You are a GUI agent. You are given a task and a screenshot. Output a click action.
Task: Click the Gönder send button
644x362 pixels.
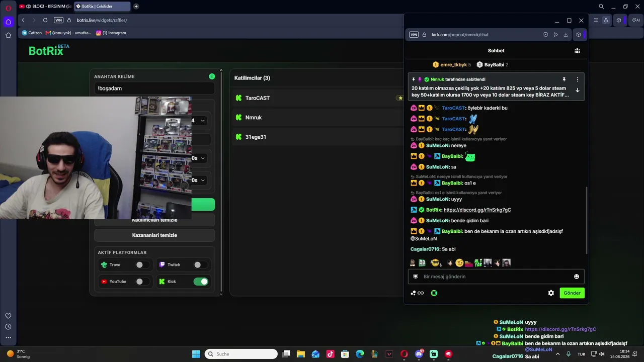tap(572, 293)
